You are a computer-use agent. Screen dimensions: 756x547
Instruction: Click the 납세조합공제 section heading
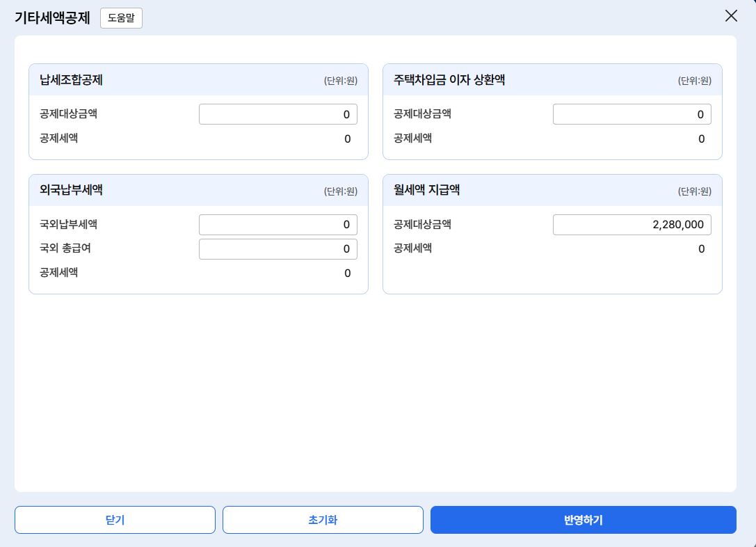[x=72, y=80]
